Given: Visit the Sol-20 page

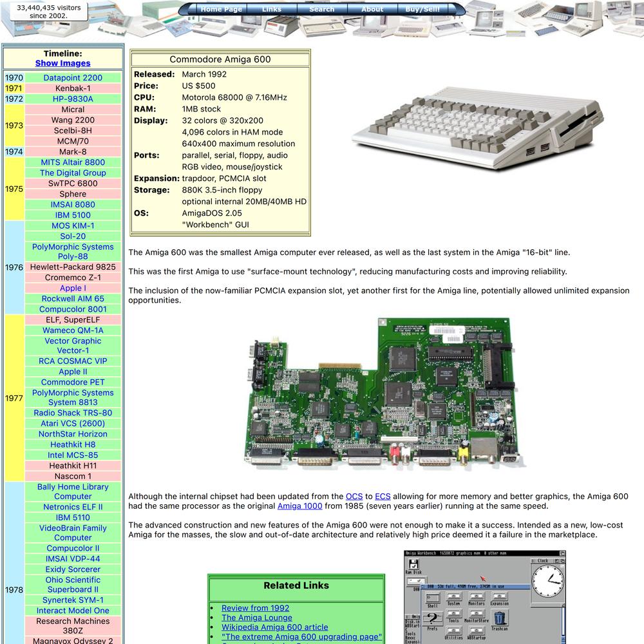Looking at the screenshot, I should point(73,236).
